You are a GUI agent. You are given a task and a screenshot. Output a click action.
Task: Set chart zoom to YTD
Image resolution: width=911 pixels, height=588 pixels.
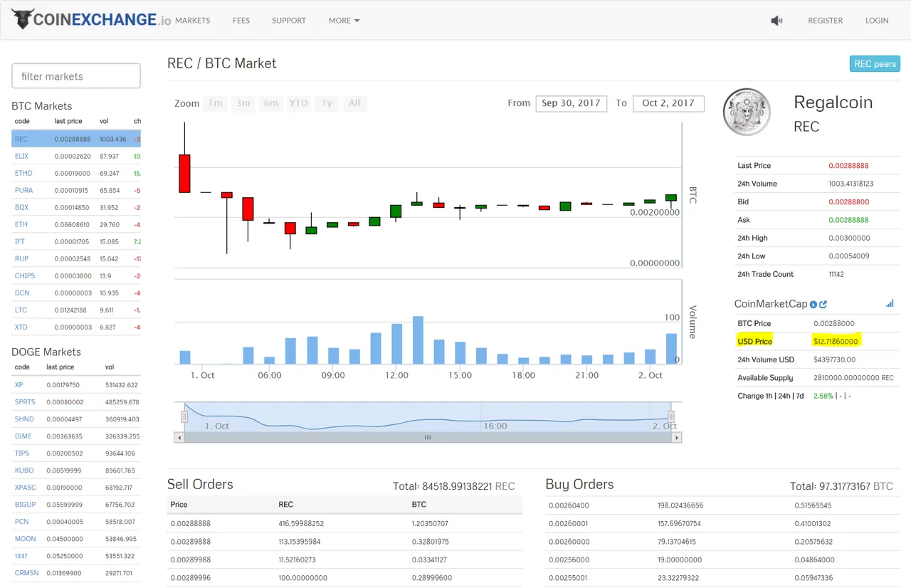tap(299, 103)
